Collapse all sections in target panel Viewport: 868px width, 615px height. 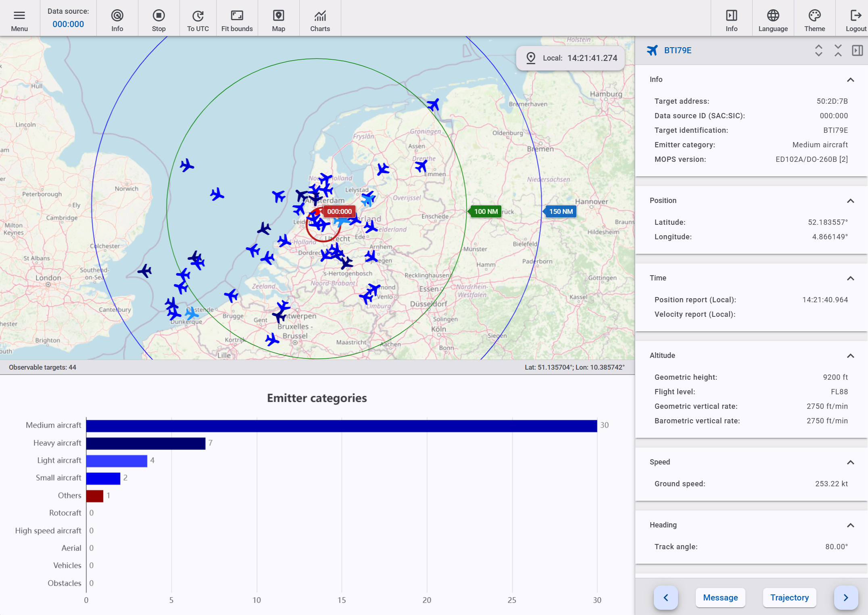tap(838, 50)
